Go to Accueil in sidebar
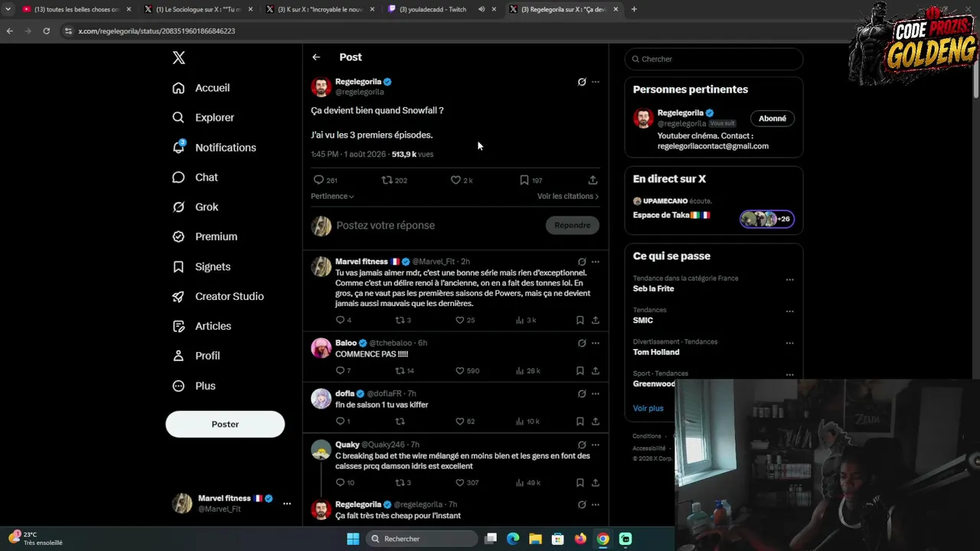Image resolution: width=980 pixels, height=551 pixels. 201,88
